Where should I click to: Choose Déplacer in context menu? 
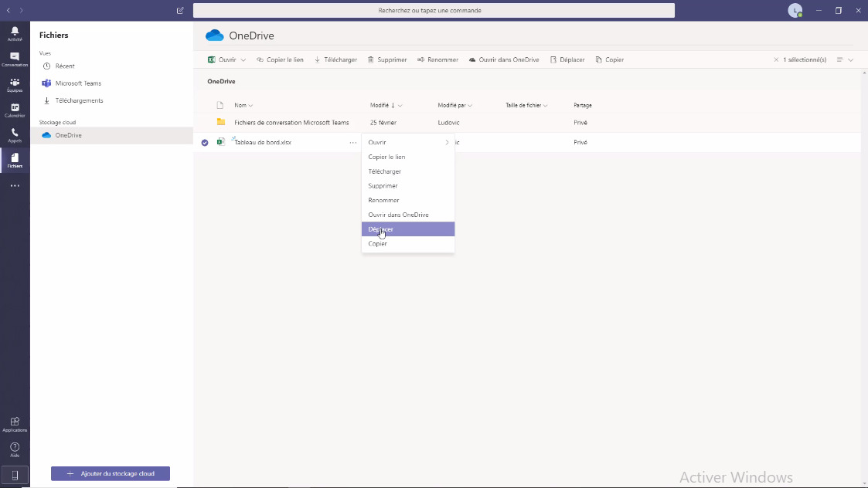coord(408,229)
